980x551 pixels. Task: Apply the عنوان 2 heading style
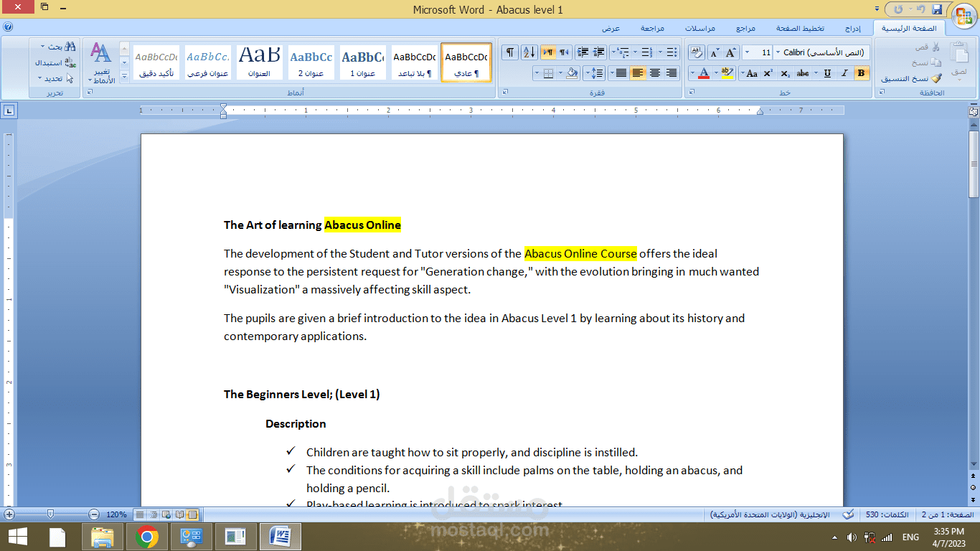[x=311, y=62]
